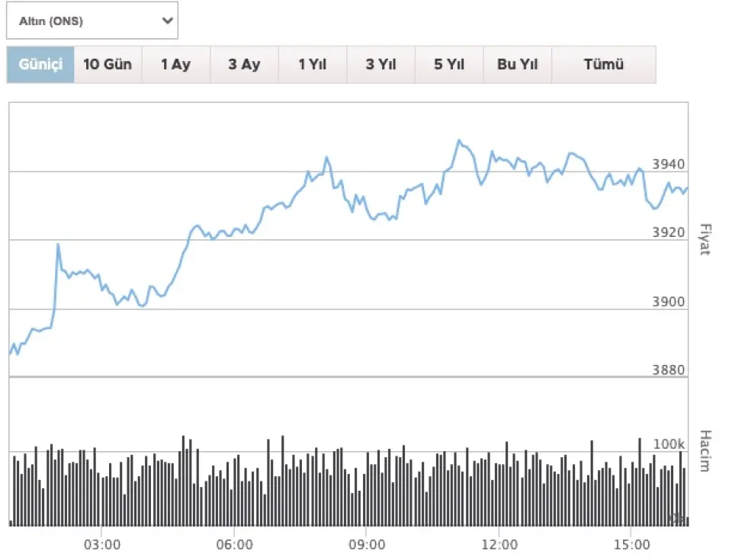Choose the 3 Yıl range tab
The width and height of the screenshot is (732, 560).
pos(380,65)
